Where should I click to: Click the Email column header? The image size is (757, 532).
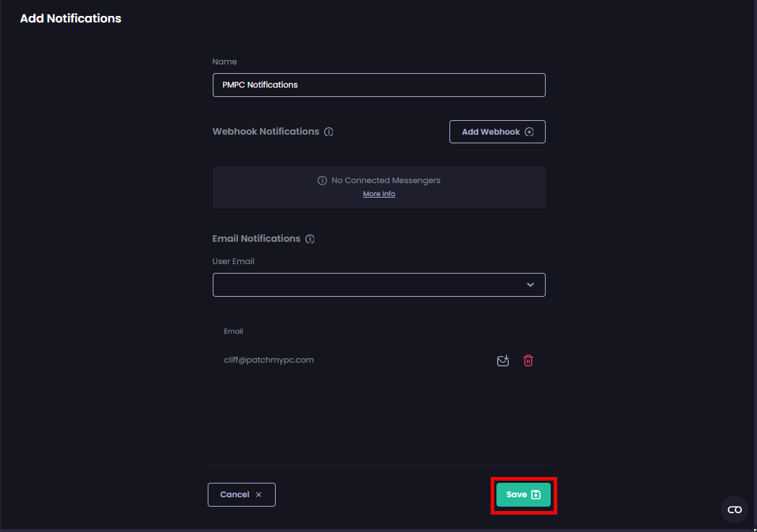point(233,332)
